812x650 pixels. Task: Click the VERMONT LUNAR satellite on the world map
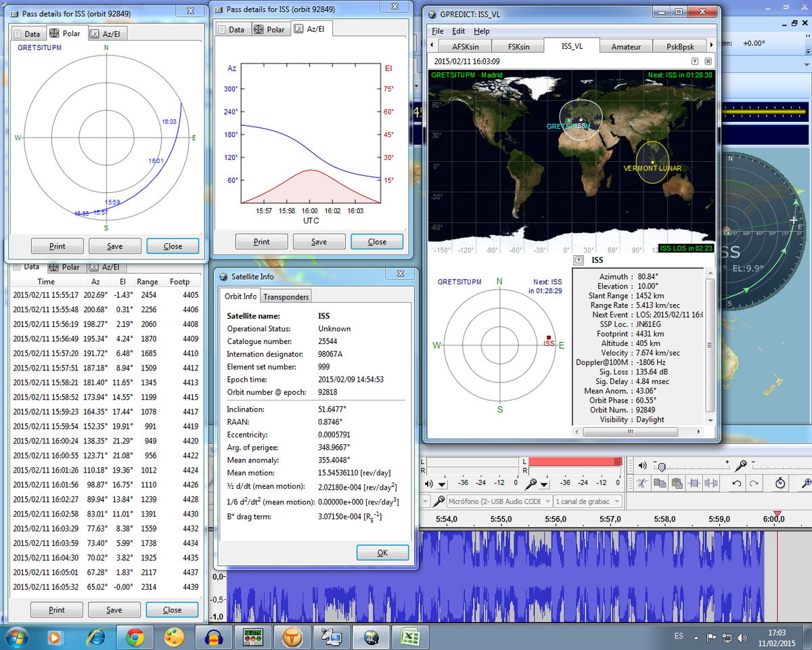pyautogui.click(x=652, y=161)
